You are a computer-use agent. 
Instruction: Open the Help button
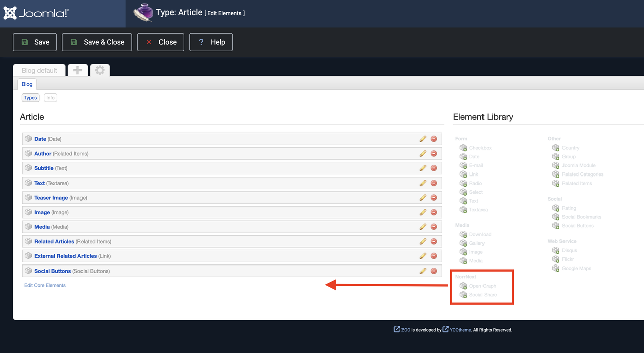point(211,42)
